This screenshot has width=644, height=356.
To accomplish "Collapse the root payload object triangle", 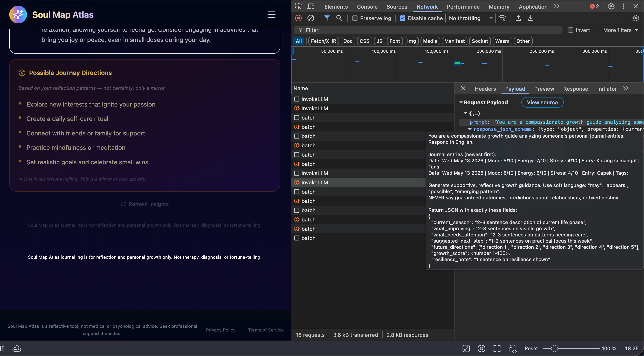I will pyautogui.click(x=465, y=113).
